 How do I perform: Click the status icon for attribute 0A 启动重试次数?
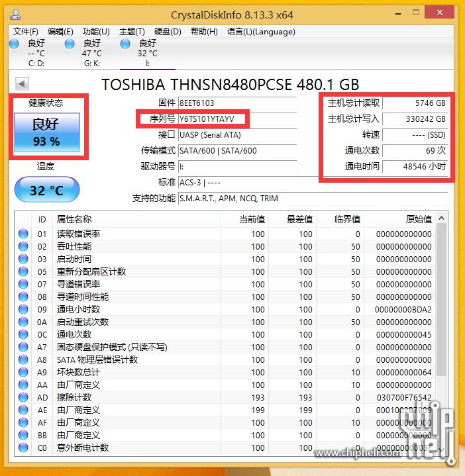[x=23, y=322]
